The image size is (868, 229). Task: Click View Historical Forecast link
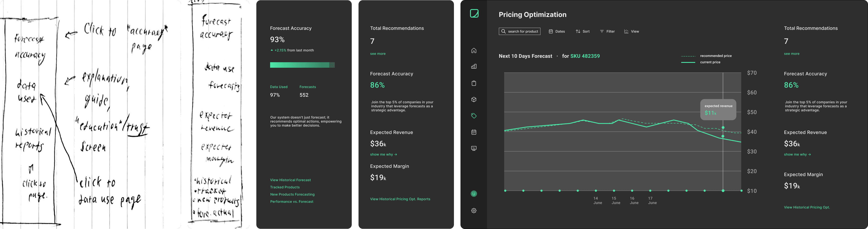(x=290, y=180)
